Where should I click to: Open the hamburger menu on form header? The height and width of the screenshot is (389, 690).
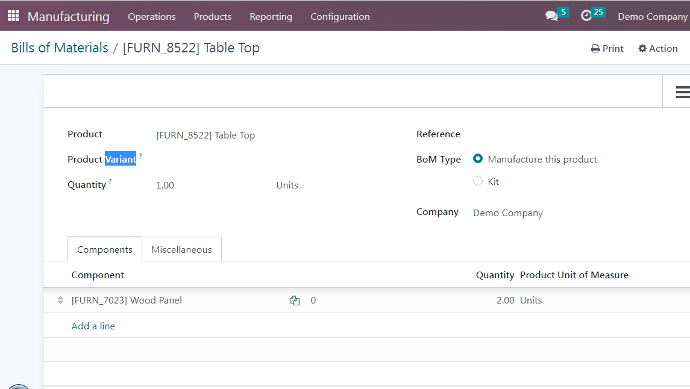[683, 92]
